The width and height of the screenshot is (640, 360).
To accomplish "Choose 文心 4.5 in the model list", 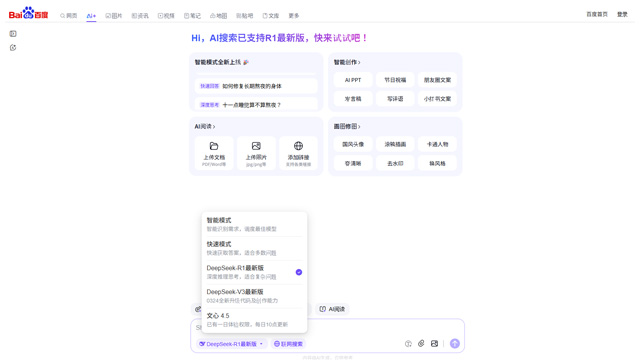I will [x=254, y=320].
